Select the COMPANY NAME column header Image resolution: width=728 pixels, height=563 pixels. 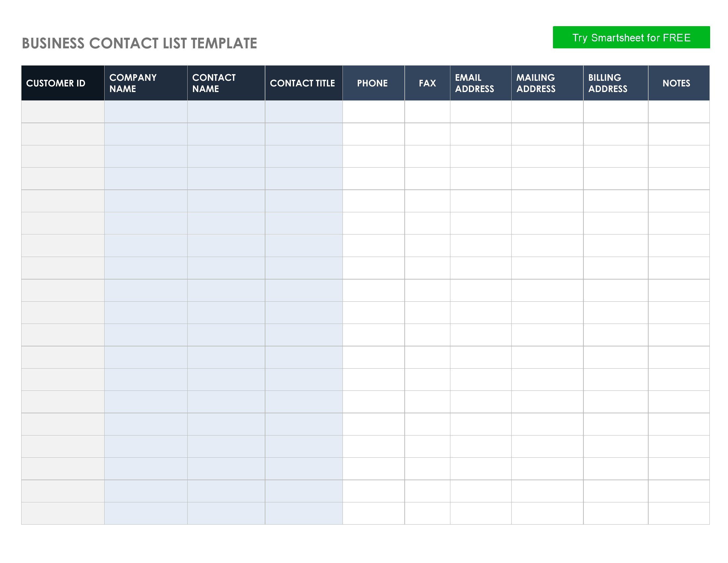(146, 83)
